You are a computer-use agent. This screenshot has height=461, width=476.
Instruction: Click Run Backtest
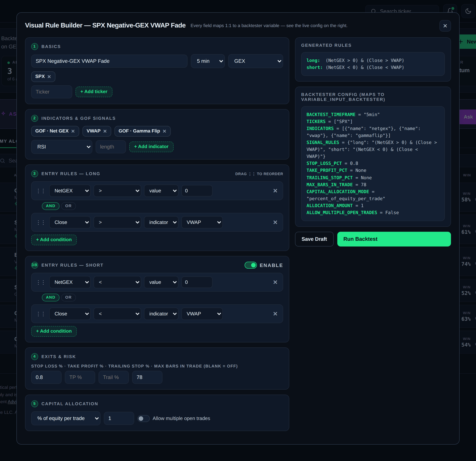point(394,239)
